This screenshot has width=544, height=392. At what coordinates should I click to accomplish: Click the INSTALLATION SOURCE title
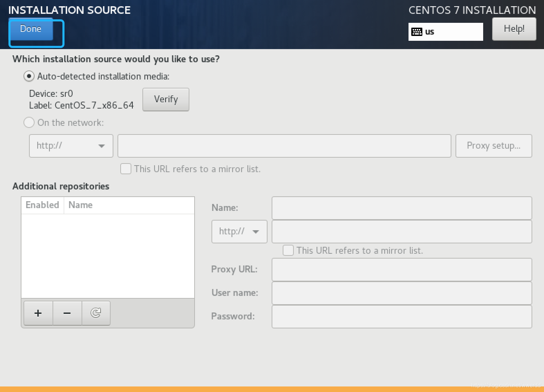[x=69, y=10]
